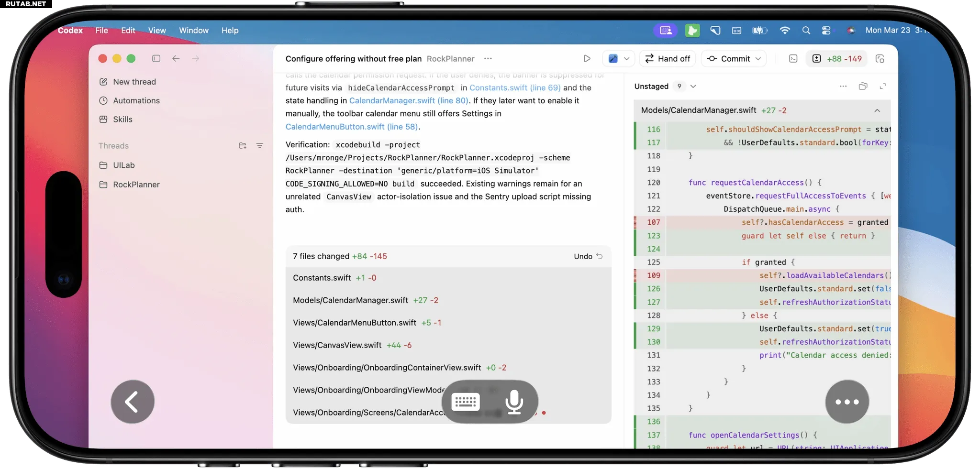
Task: Click the Hand off button
Action: 668,59
